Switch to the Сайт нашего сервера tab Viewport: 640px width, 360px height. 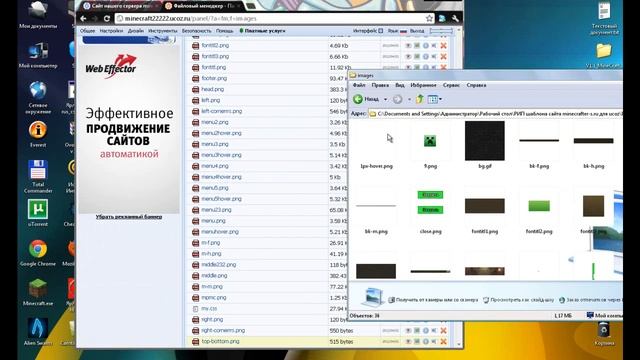click(120, 6)
